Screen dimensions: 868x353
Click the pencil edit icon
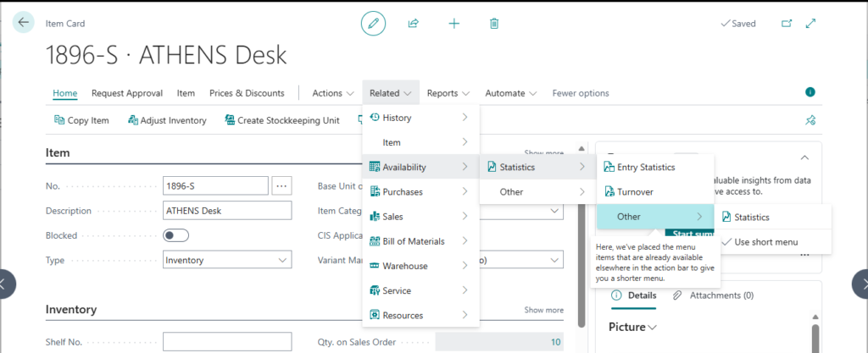373,24
